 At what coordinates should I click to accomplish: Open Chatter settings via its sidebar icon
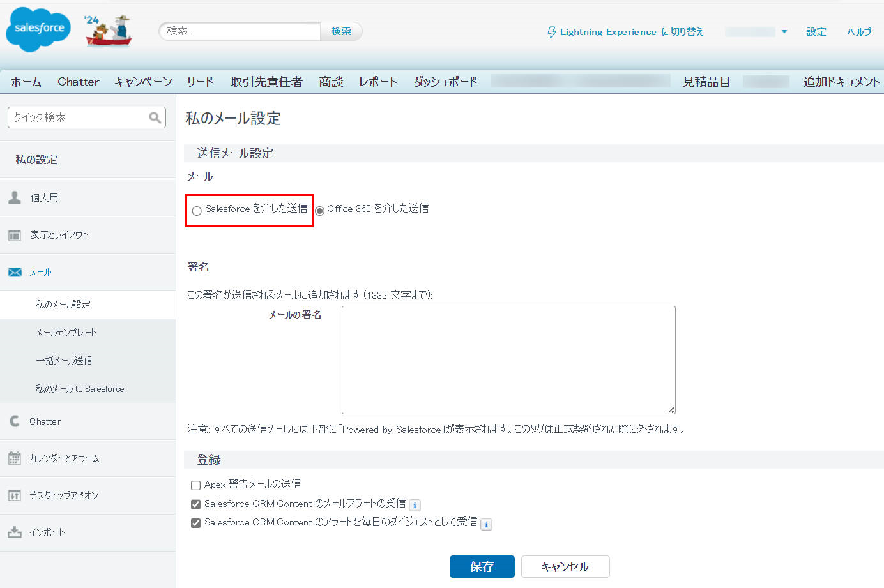coord(14,421)
